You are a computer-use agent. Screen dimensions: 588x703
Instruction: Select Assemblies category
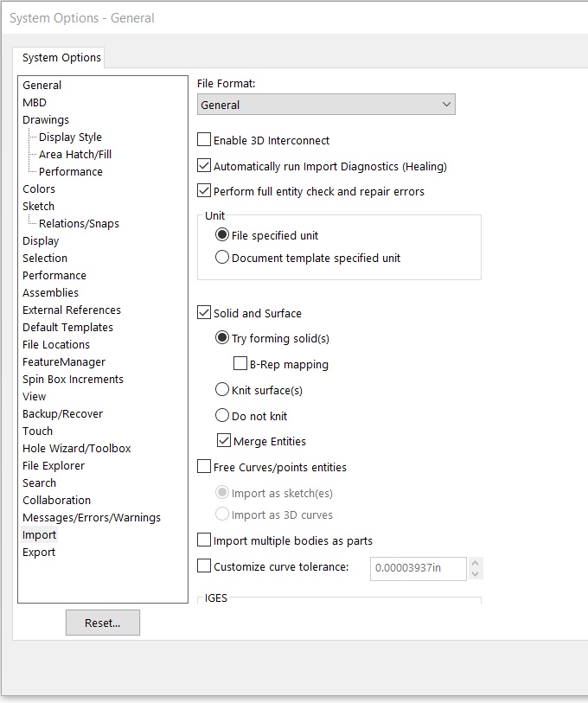(x=51, y=293)
